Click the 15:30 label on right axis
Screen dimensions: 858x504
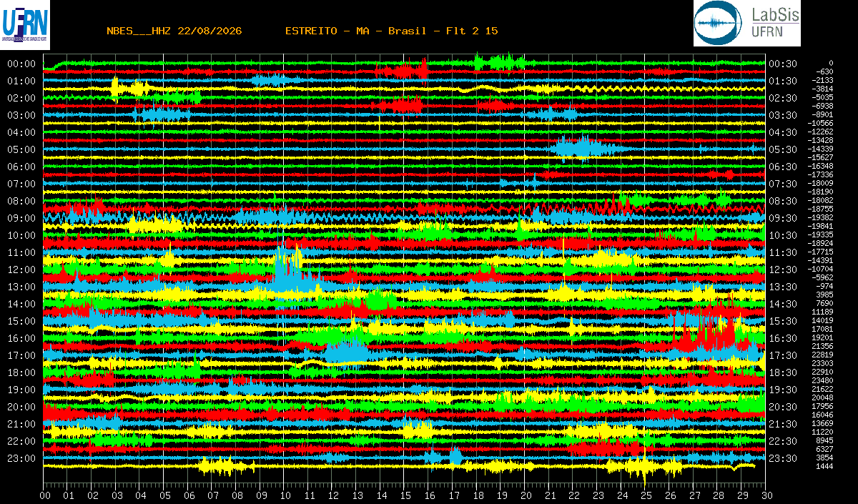(783, 321)
